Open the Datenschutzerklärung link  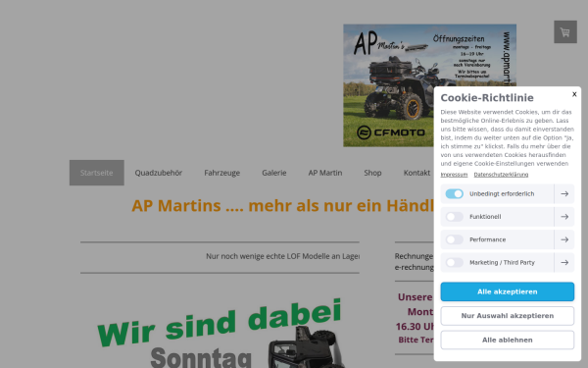point(501,175)
